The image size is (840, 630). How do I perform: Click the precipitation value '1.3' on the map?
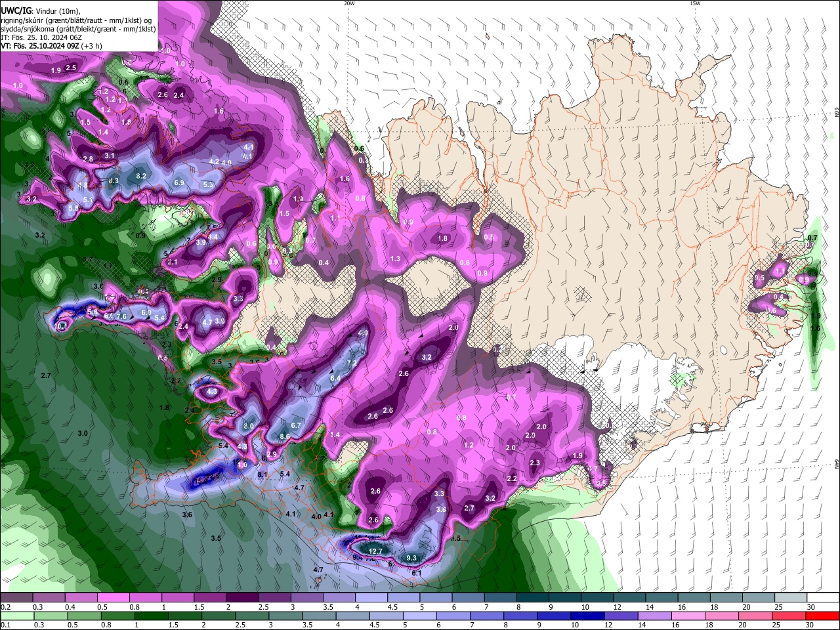pyautogui.click(x=395, y=259)
